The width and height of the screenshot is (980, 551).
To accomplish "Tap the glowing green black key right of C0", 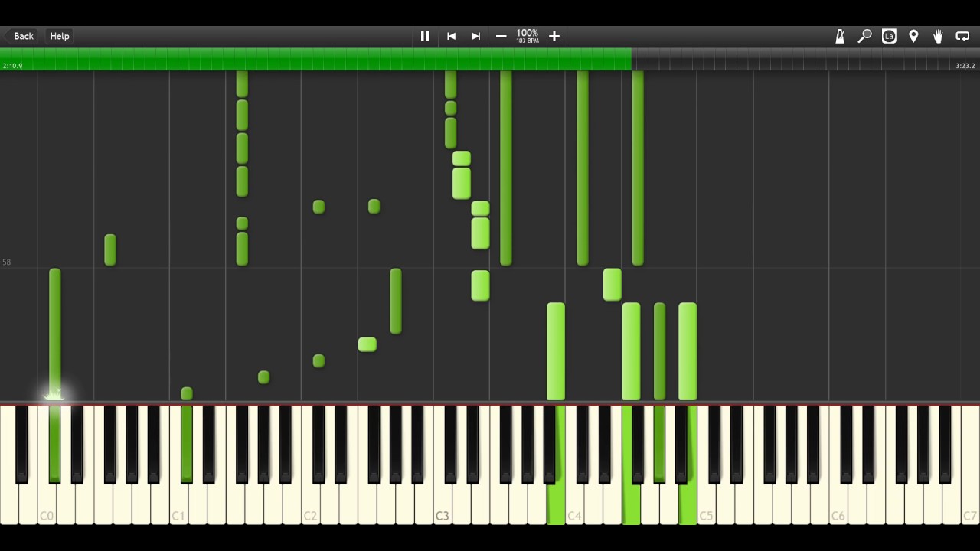I will (x=54, y=444).
